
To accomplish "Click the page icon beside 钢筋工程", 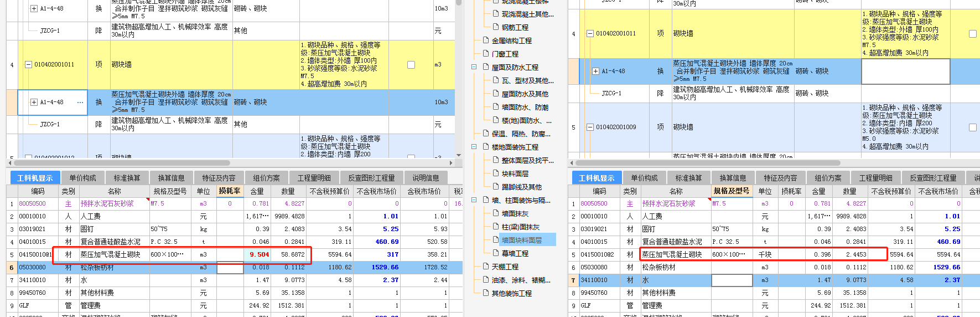I will 496,27.
